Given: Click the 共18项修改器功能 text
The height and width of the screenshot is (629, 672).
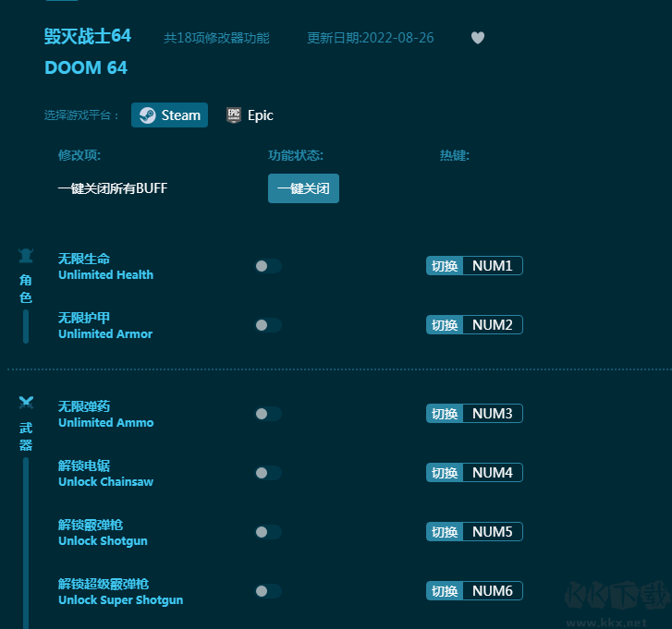Looking at the screenshot, I should point(216,38).
